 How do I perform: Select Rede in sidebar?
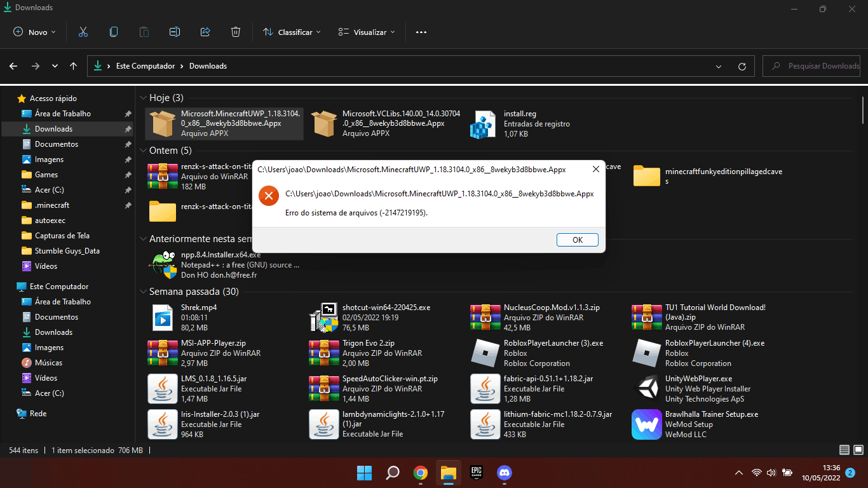pos(38,414)
